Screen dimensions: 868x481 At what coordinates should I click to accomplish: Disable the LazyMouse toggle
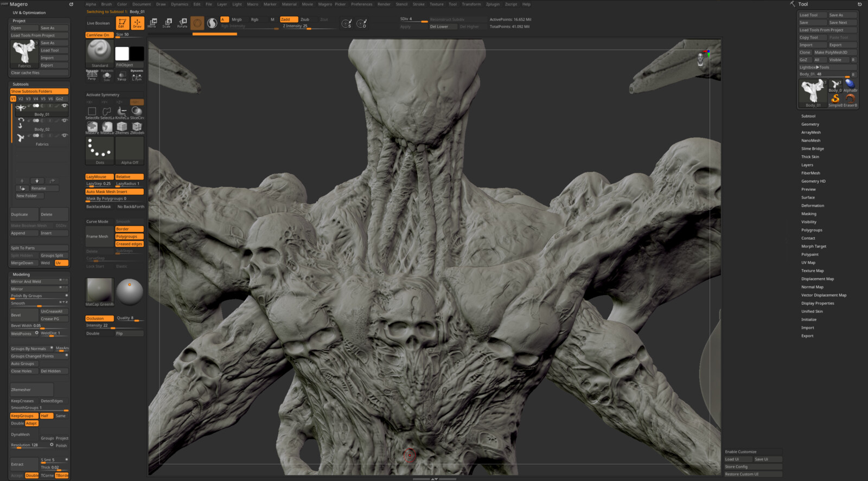[99, 177]
